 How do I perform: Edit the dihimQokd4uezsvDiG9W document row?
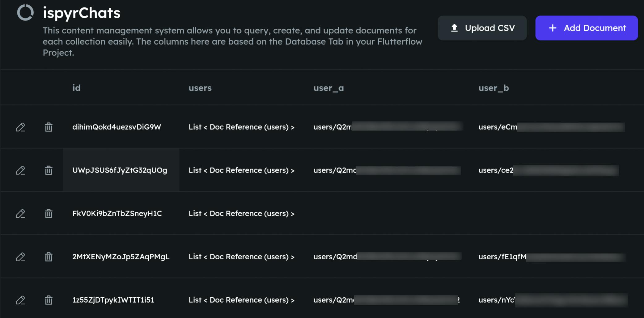click(x=20, y=127)
